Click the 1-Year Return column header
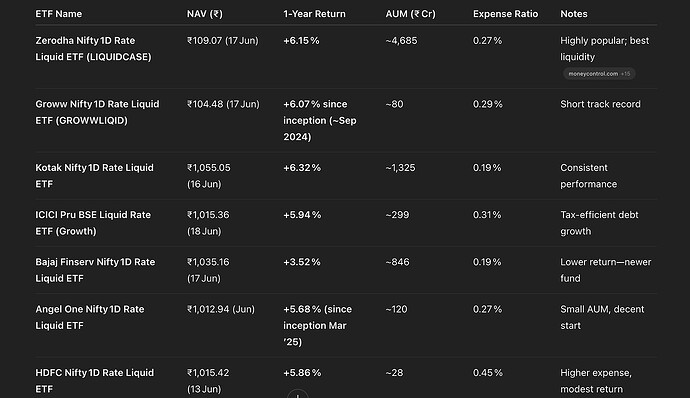Viewport: 690px width, 398px height. [314, 14]
